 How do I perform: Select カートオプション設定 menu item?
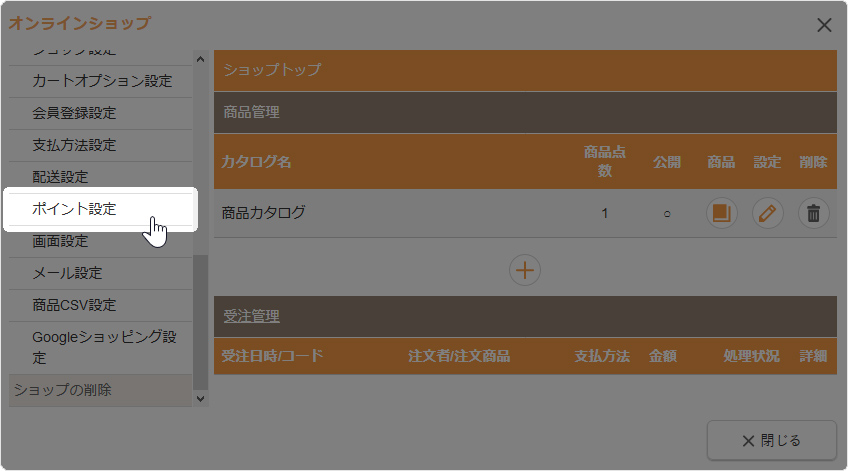[x=102, y=81]
